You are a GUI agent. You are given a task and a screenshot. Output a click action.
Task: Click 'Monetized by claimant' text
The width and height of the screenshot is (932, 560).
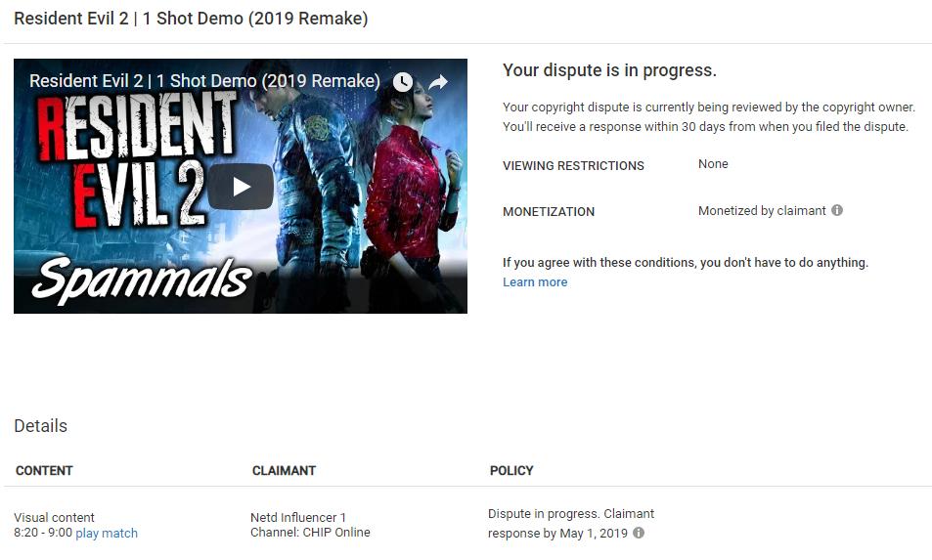click(762, 211)
